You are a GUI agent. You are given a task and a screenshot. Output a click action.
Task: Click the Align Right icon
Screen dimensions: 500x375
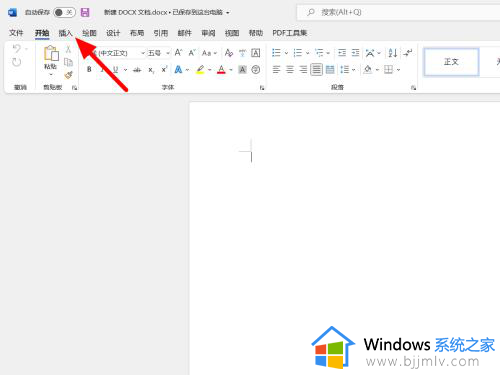(303, 70)
